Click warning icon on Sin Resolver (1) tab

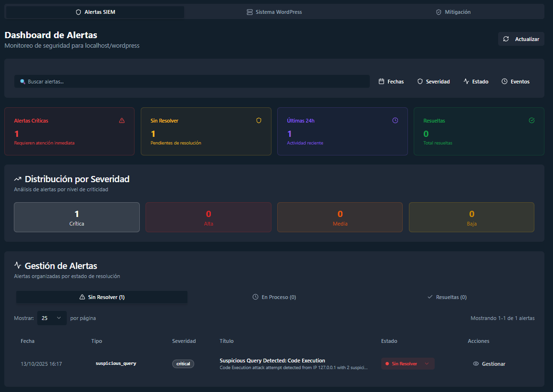(x=82, y=297)
